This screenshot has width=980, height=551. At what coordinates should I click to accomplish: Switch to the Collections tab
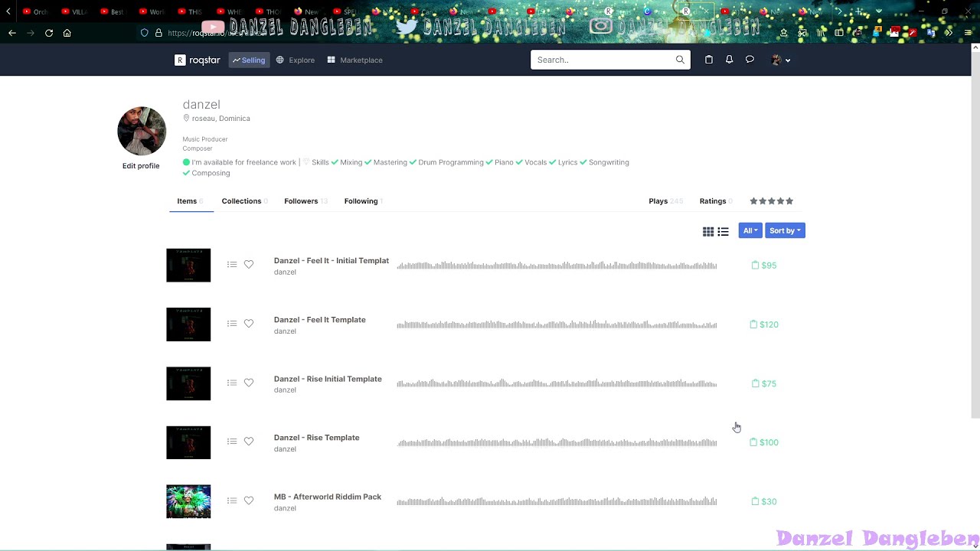pyautogui.click(x=243, y=201)
